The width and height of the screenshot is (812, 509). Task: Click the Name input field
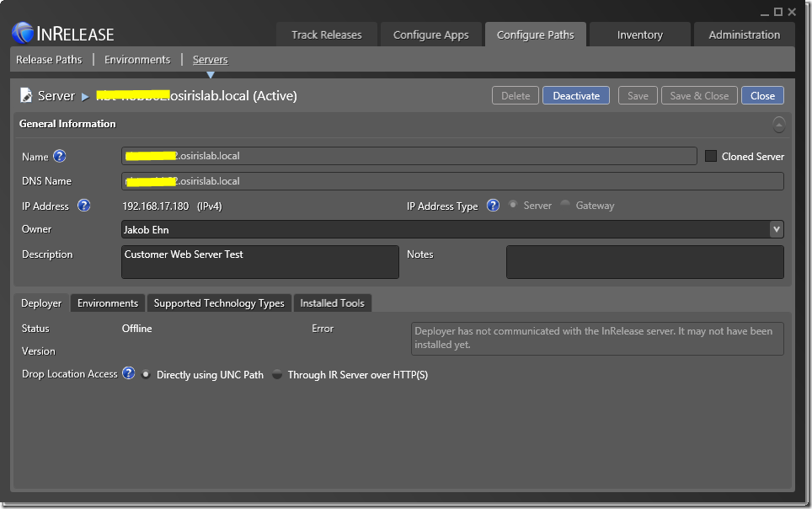point(409,156)
